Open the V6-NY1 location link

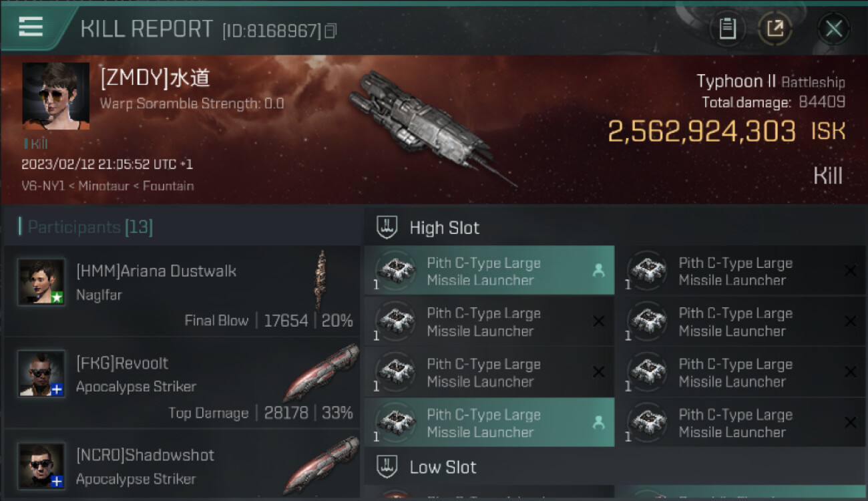43,186
